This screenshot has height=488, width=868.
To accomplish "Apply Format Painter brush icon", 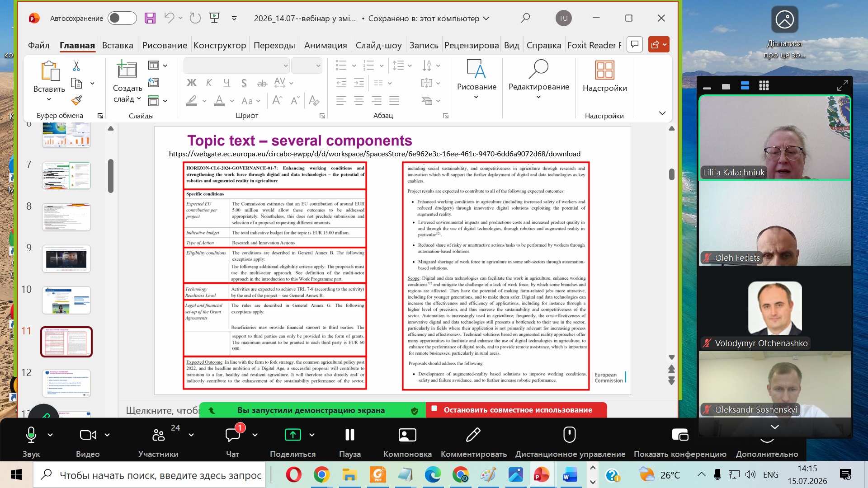I will (x=76, y=100).
